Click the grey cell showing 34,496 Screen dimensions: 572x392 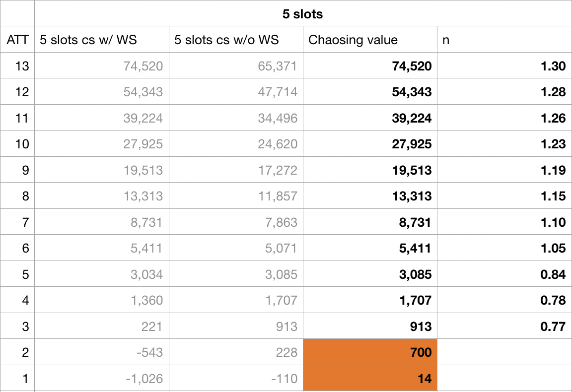[x=236, y=118]
